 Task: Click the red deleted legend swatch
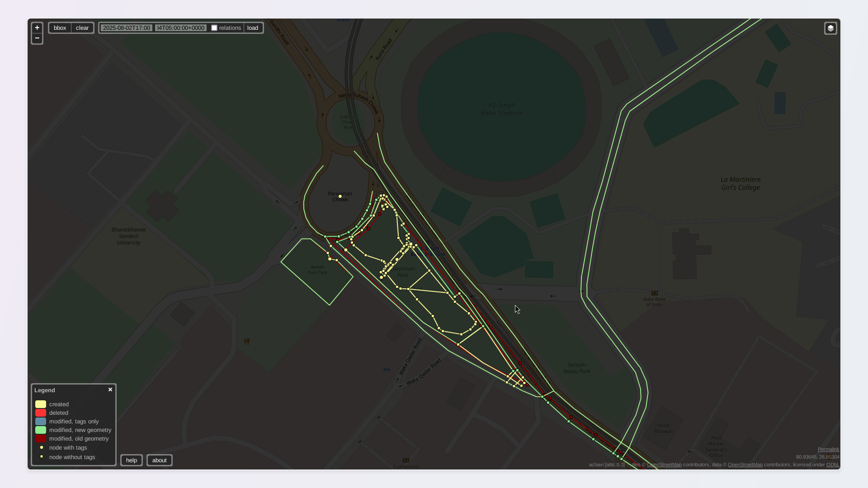[x=41, y=413]
